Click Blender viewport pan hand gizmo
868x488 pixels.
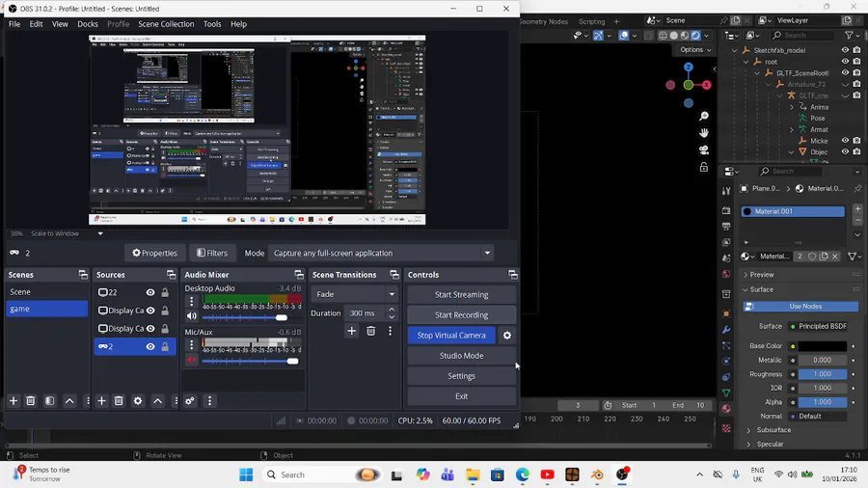coord(704,133)
